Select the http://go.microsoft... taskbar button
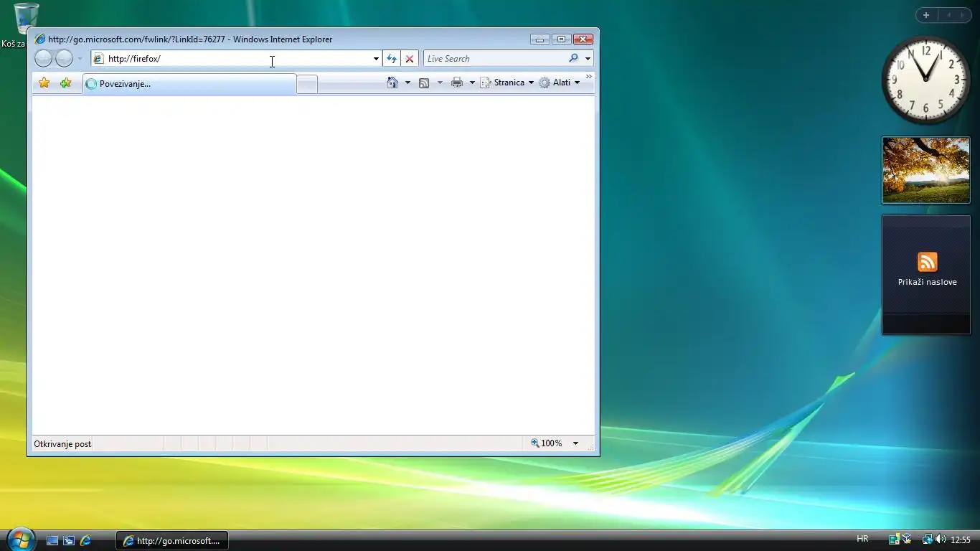Image resolution: width=980 pixels, height=551 pixels. [172, 541]
